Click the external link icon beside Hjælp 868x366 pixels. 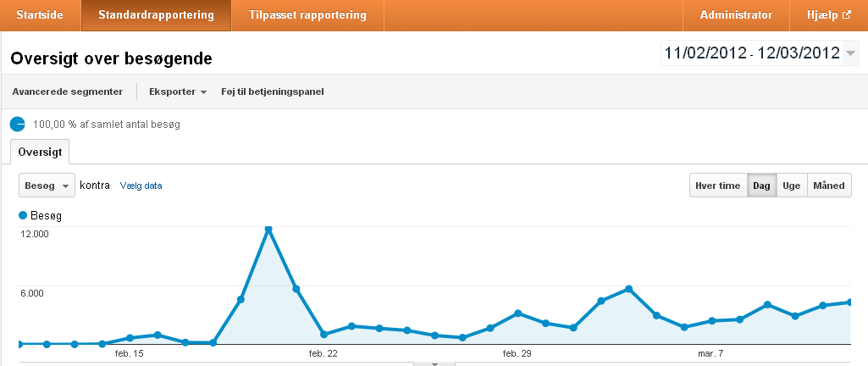click(847, 15)
